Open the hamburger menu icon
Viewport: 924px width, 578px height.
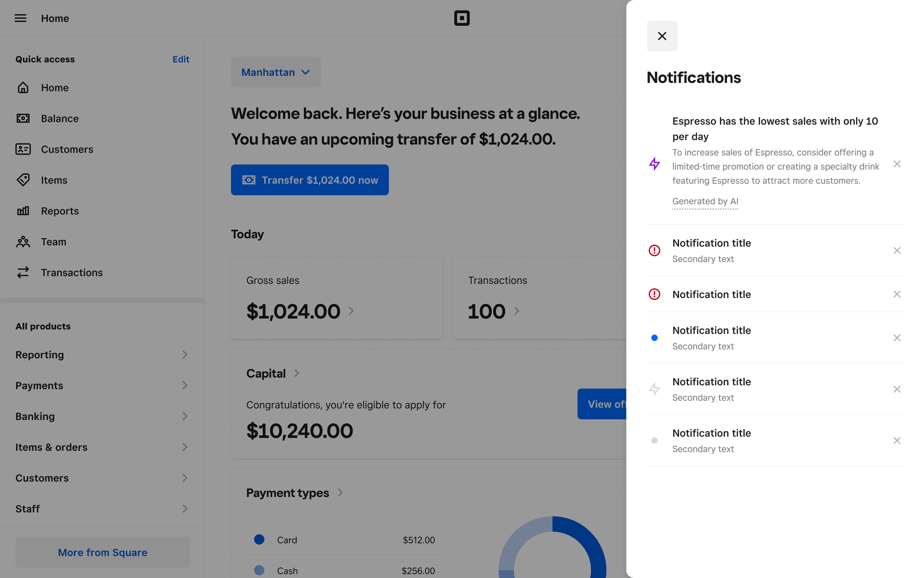click(x=20, y=18)
